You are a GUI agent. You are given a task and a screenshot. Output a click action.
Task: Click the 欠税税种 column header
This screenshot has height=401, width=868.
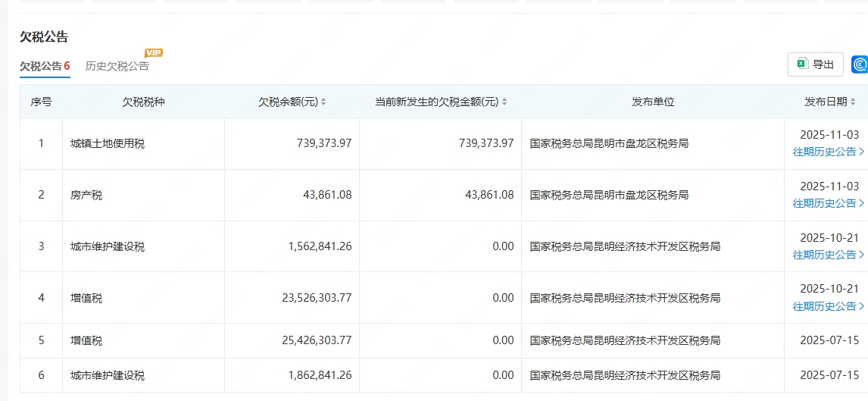[x=143, y=102]
